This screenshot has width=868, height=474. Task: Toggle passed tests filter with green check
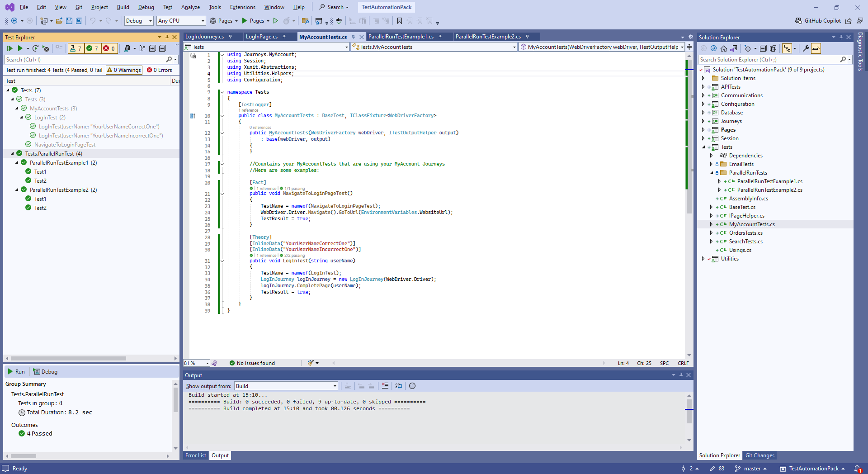coord(92,48)
